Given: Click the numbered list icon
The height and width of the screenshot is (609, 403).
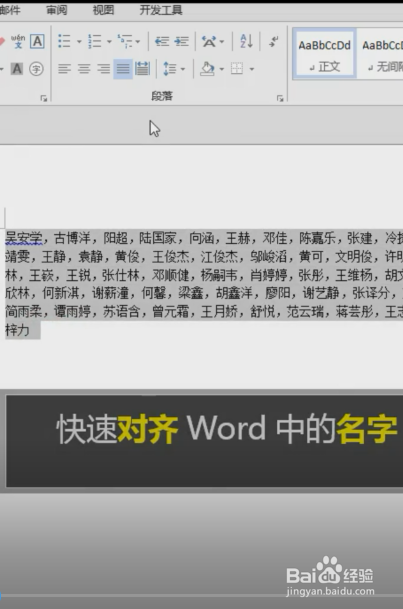Looking at the screenshot, I should pyautogui.click(x=95, y=41).
